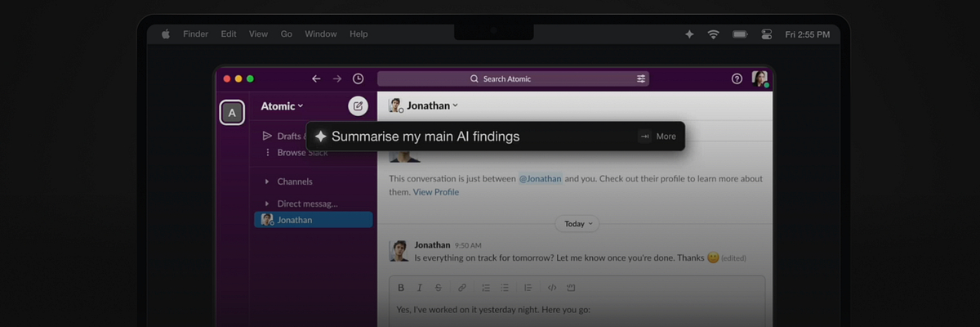This screenshot has width=980, height=327.
Task: Expand the Direct messages section
Action: [267, 204]
